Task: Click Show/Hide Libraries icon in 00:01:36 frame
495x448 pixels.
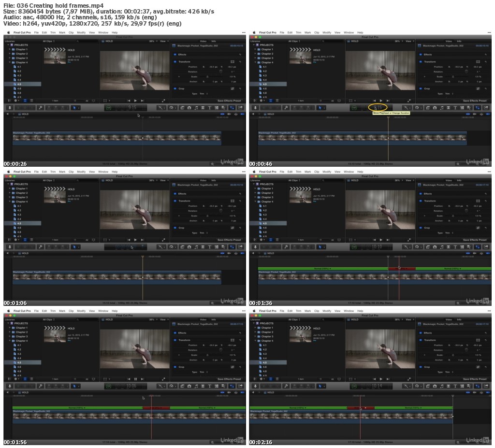Action: click(255, 240)
